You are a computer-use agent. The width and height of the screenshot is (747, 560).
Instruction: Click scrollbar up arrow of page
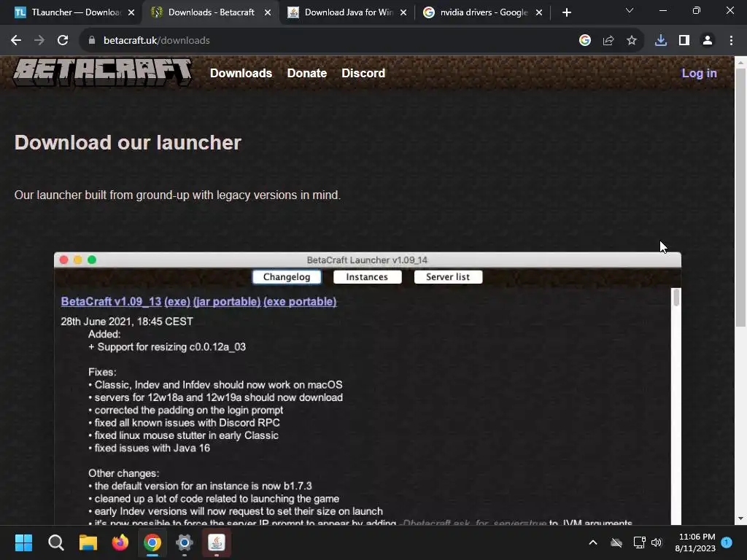click(x=740, y=63)
